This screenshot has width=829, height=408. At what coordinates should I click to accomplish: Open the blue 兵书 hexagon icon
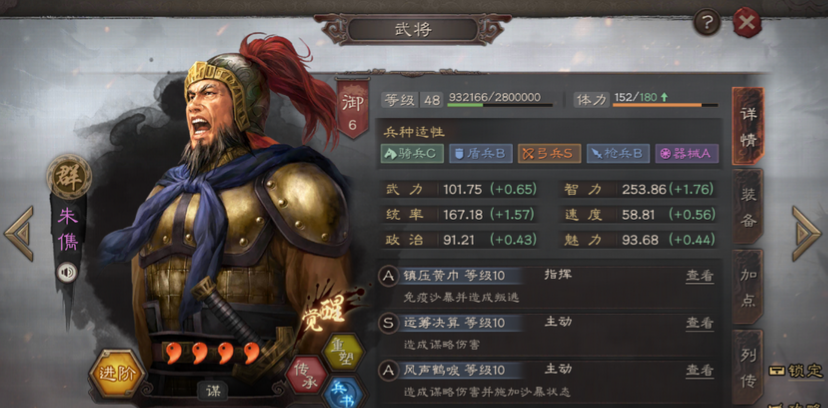(343, 394)
